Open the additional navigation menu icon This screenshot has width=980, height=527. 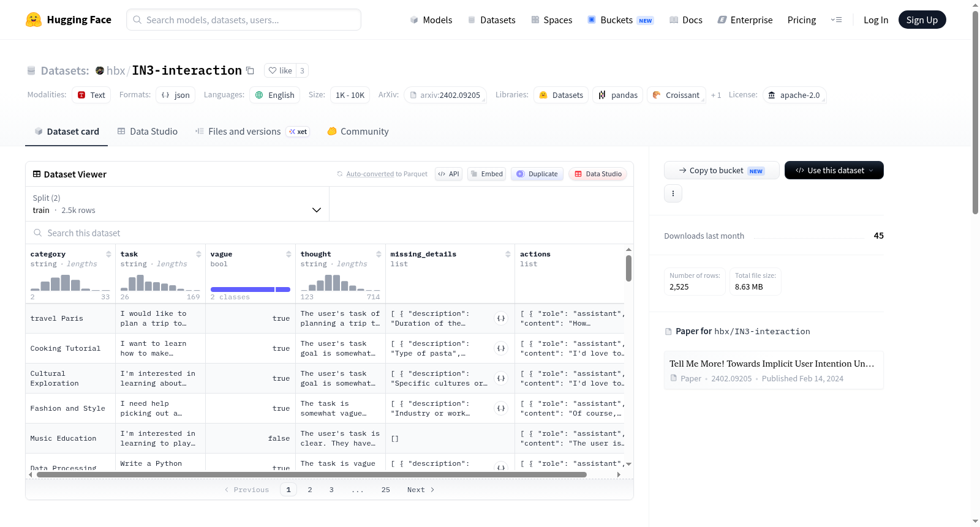(836, 20)
